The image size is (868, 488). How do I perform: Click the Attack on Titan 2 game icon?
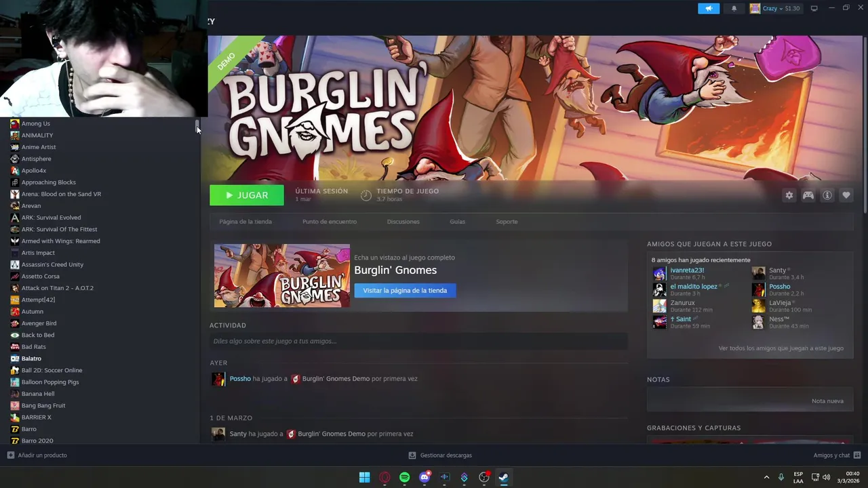15,288
